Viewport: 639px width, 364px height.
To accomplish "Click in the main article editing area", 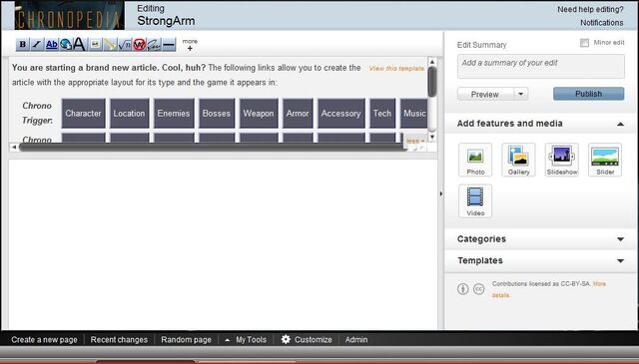I will click(x=223, y=243).
